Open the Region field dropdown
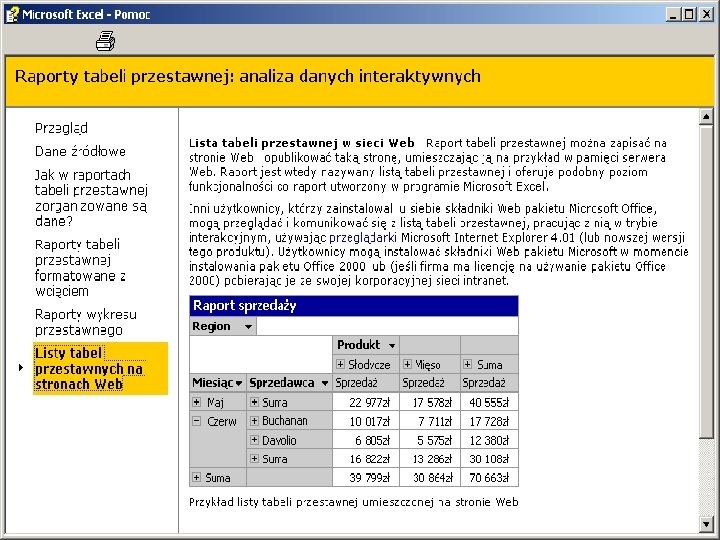 248,326
